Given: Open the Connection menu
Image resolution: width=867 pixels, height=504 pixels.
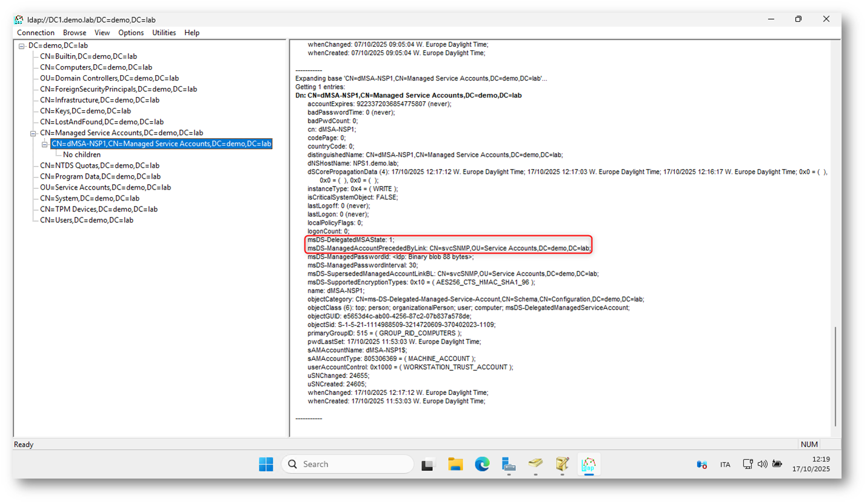Looking at the screenshot, I should pyautogui.click(x=36, y=33).
